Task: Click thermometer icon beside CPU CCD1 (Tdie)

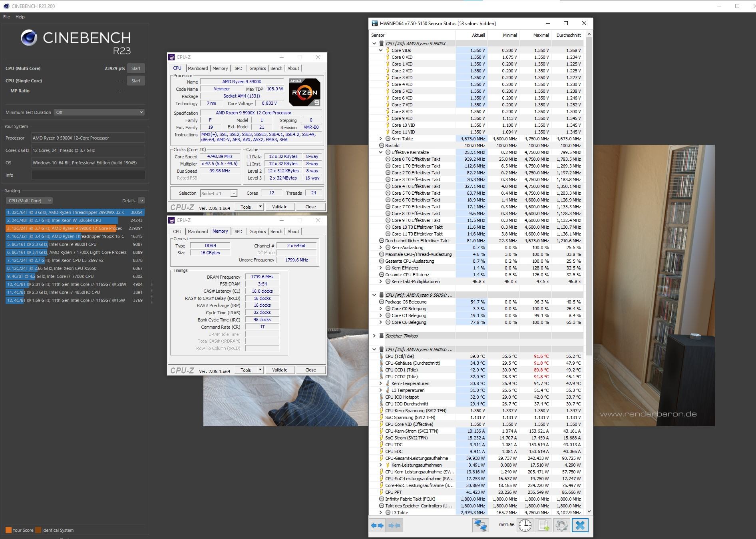Action: point(381,370)
